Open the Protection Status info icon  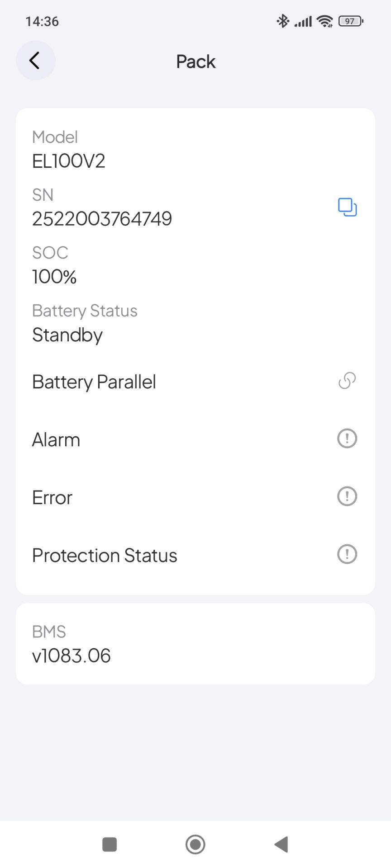click(x=347, y=554)
